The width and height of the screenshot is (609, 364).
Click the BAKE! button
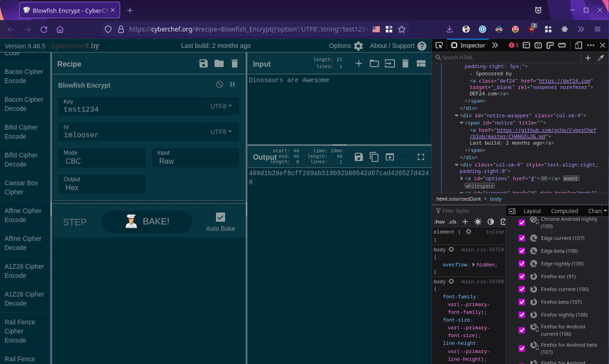point(147,221)
